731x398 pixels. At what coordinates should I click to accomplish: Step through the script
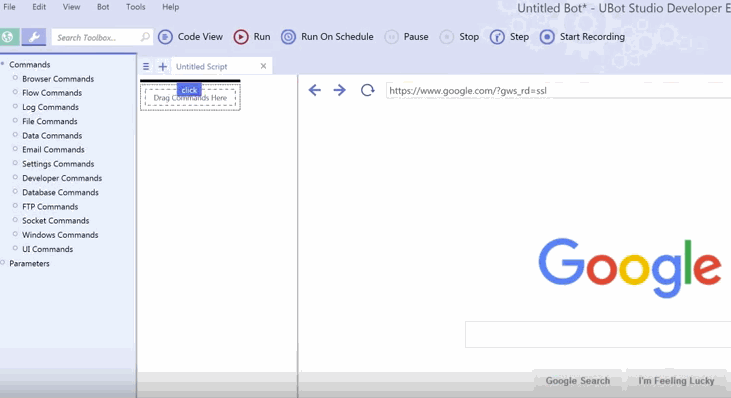click(509, 37)
